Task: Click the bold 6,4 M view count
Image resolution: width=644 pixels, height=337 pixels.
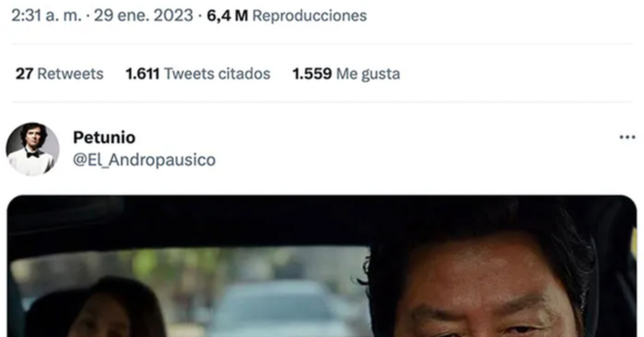Action: pyautogui.click(x=227, y=15)
